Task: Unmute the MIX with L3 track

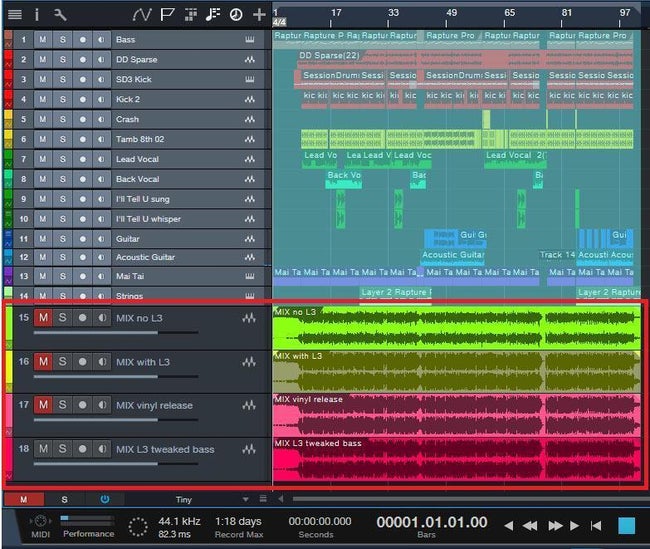Action: (x=43, y=361)
